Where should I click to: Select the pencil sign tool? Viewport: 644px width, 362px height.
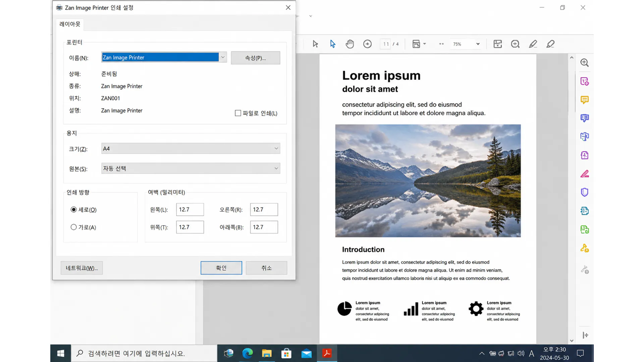[533, 44]
